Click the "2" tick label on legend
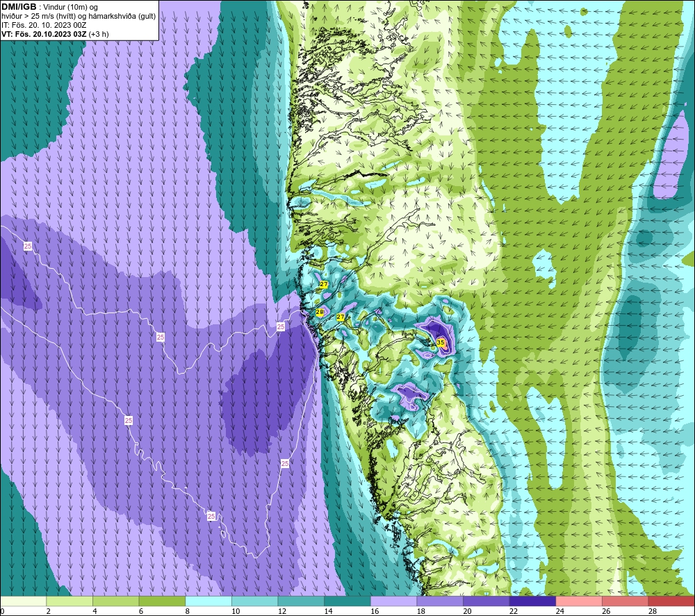This screenshot has height=616, width=695. point(49,611)
